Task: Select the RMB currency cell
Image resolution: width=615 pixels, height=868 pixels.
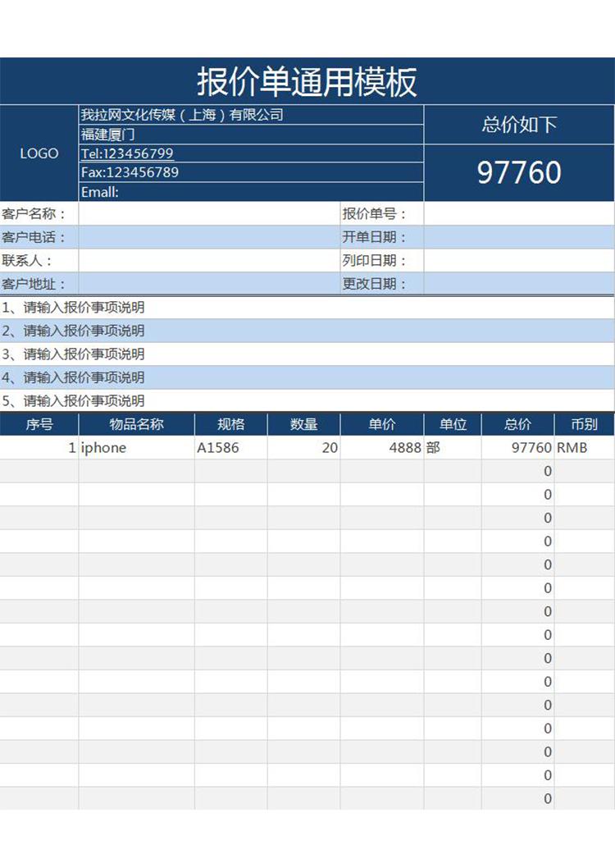Action: point(585,448)
